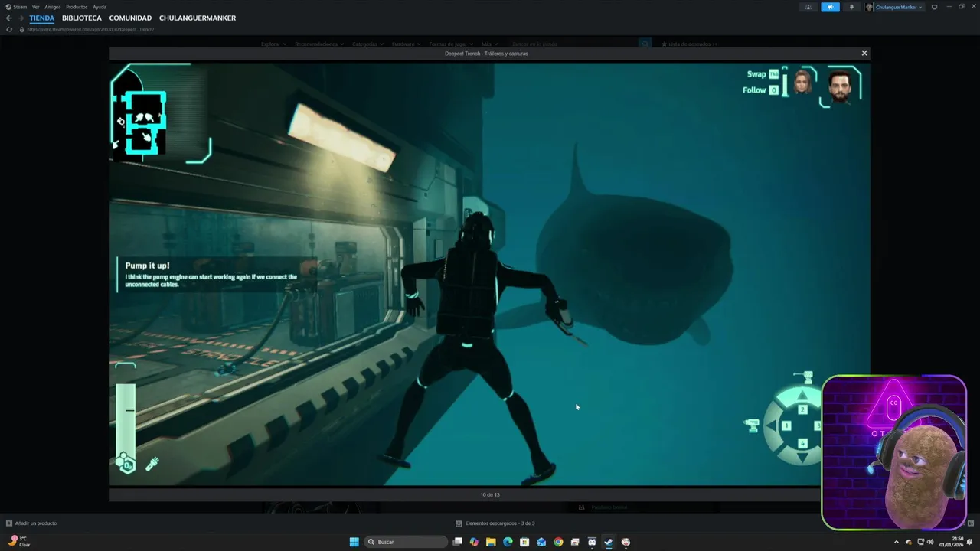Reload the store page

point(9,29)
